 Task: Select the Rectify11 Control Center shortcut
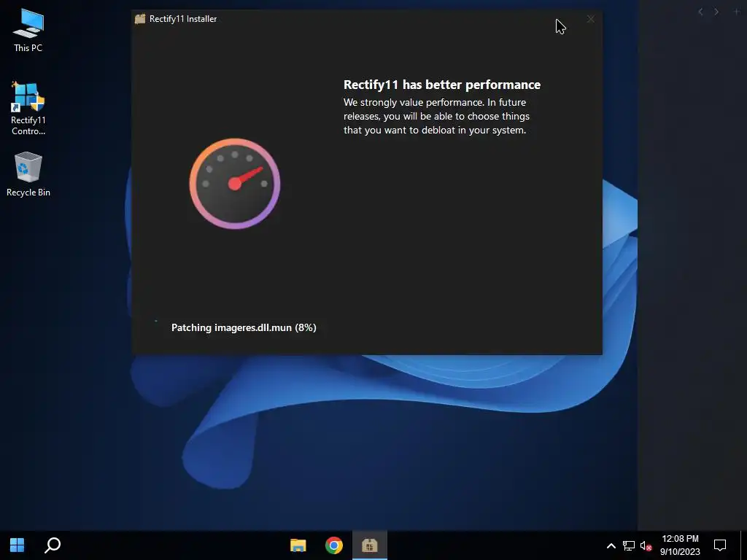coord(28,109)
